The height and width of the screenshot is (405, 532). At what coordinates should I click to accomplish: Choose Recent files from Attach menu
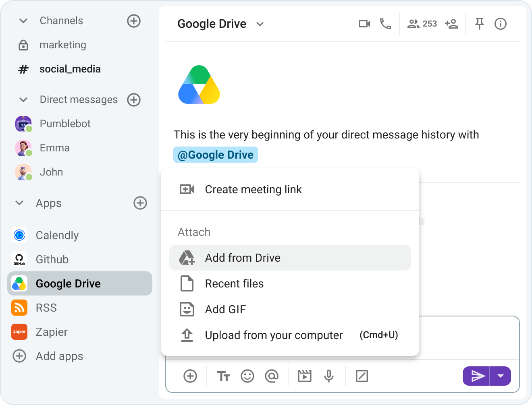click(290, 283)
